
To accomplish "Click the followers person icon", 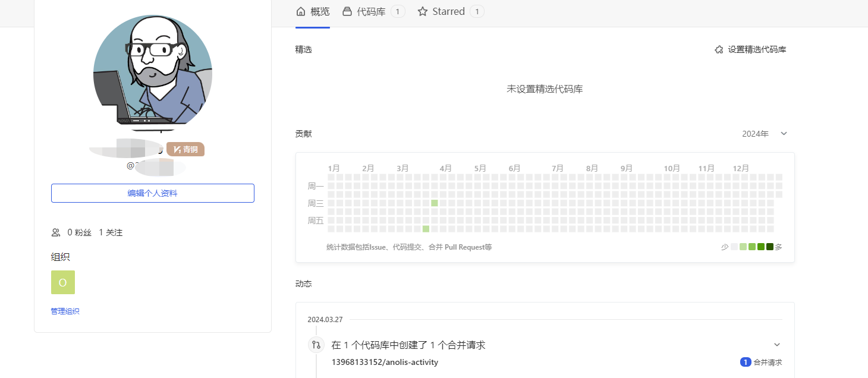I will [56, 232].
